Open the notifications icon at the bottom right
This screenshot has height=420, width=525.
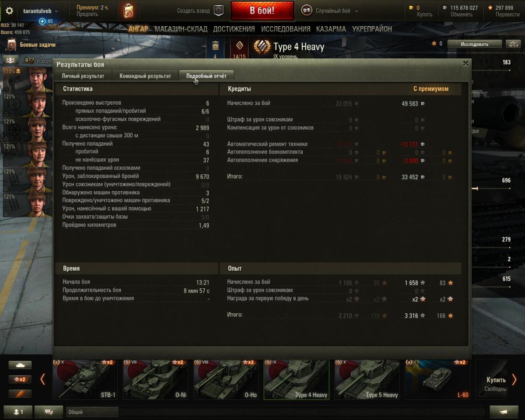504,412
